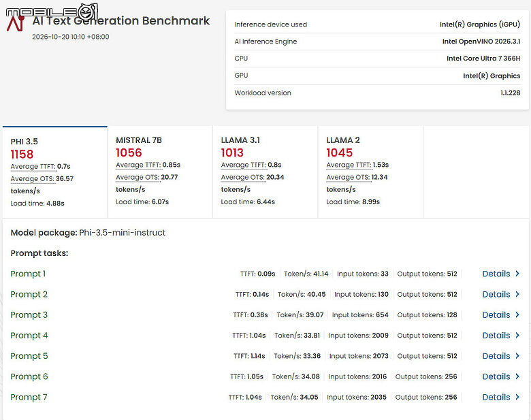
Task: Click MISTRAL 7B score 1056
Action: [x=129, y=152]
